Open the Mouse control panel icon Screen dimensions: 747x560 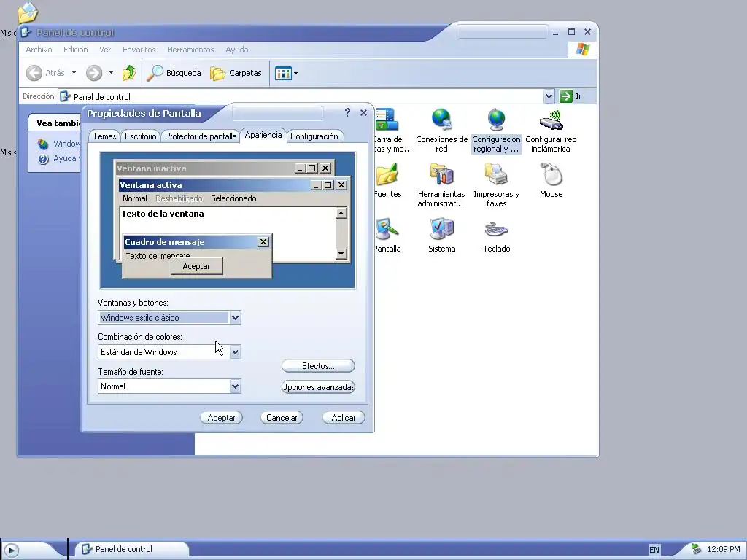point(551,175)
